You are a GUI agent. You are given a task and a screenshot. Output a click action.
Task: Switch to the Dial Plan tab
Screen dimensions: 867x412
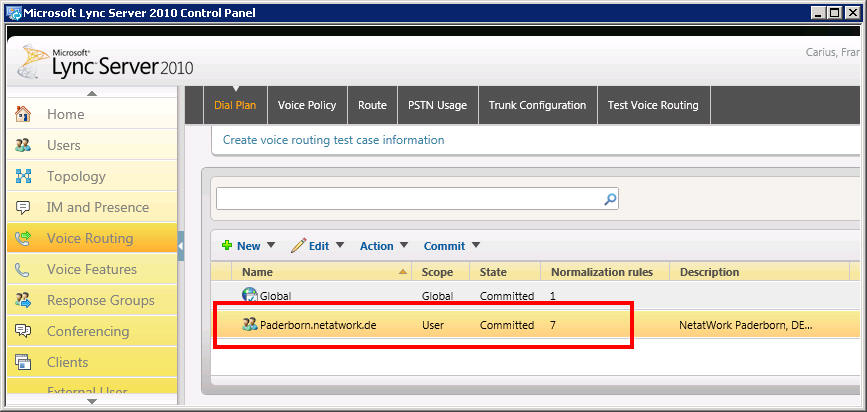(x=235, y=105)
